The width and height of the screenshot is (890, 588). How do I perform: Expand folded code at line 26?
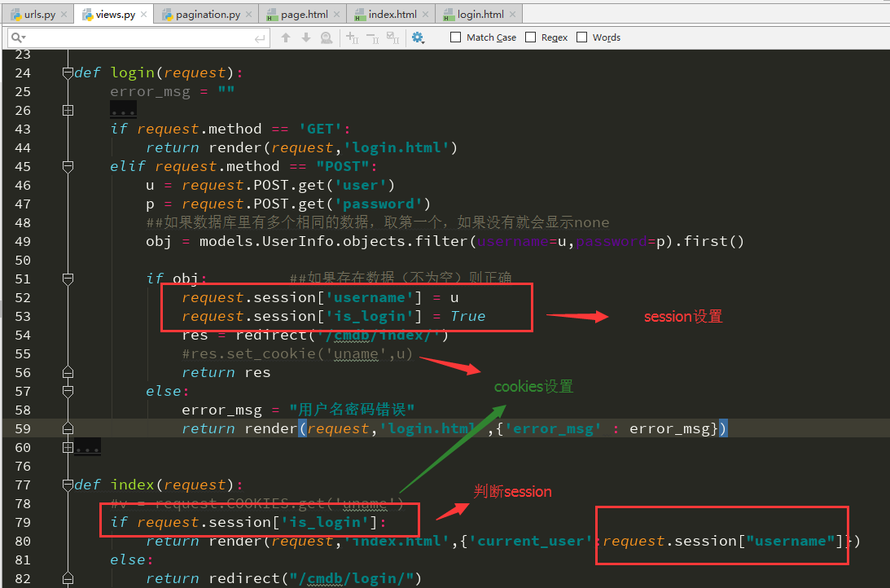point(68,110)
